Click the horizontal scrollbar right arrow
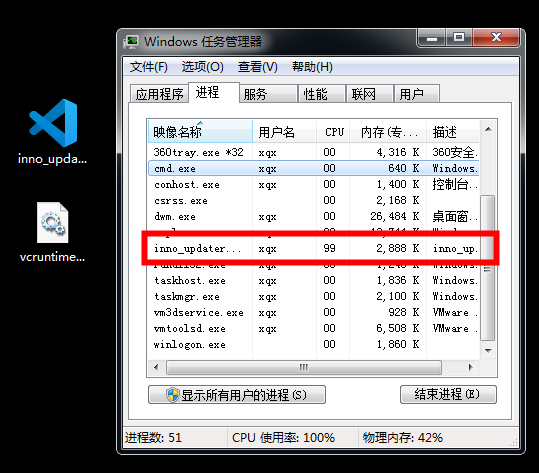The height and width of the screenshot is (473, 539). [470, 367]
